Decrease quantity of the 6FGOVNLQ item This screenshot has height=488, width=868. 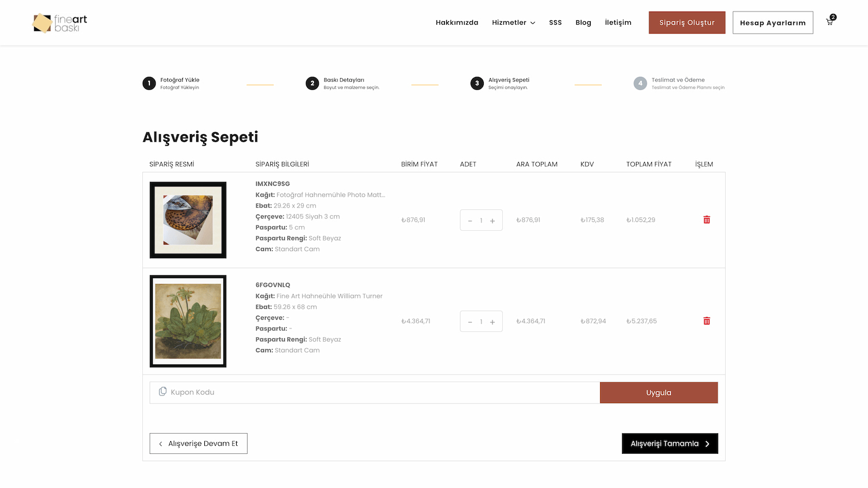(470, 321)
